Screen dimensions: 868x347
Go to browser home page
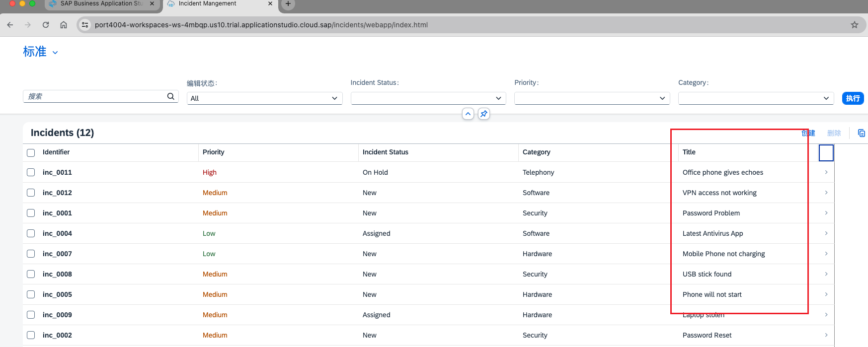64,25
